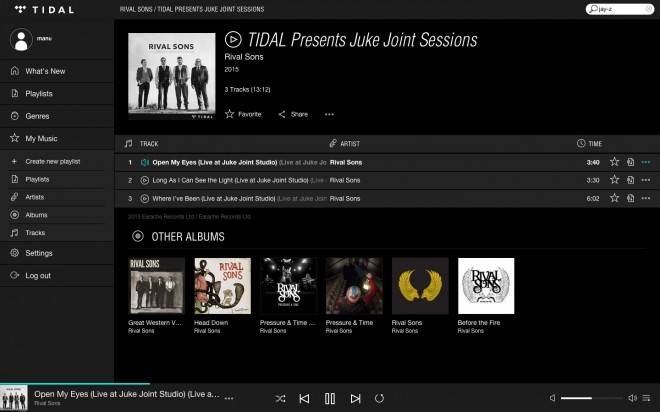Open options menu for track 2
This screenshot has width=660, height=412.
coord(646,180)
